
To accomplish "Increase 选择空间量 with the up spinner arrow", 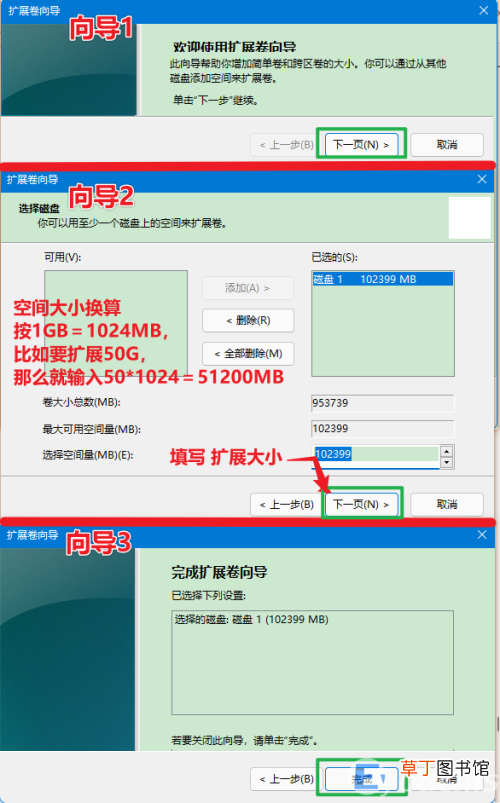I will [x=447, y=451].
